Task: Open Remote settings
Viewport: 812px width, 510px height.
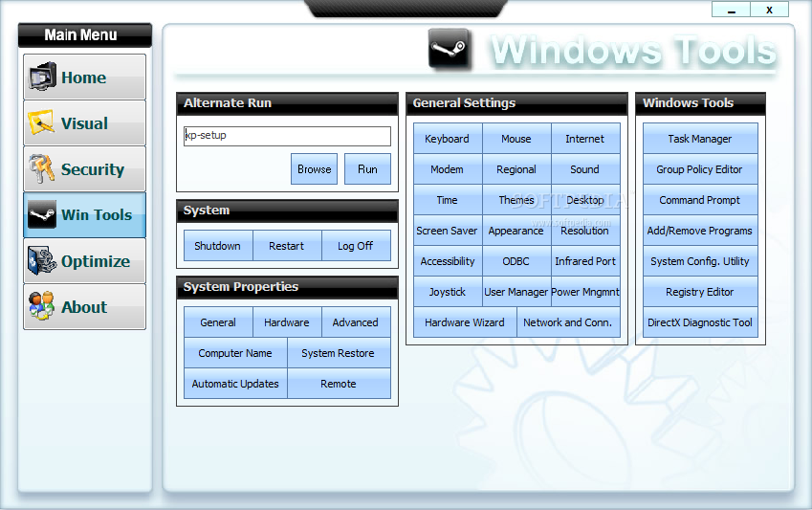Action: point(339,384)
